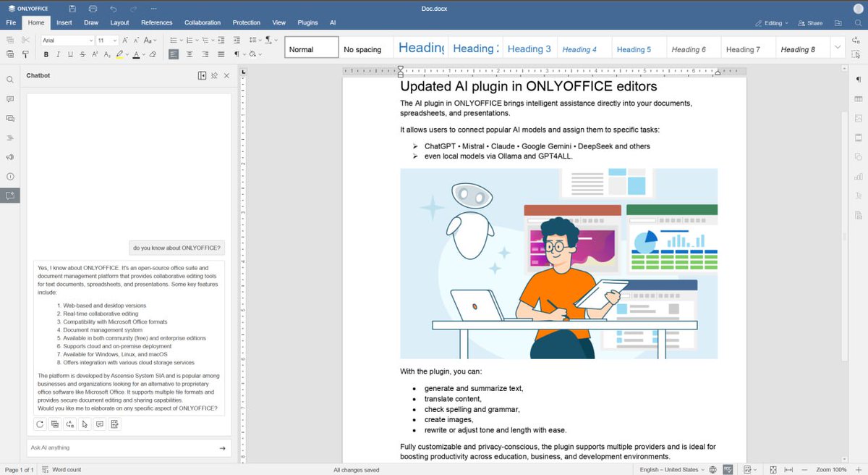Click Fit to width icon in status bar
Image resolution: width=868 pixels, height=475 pixels.
coord(788,470)
